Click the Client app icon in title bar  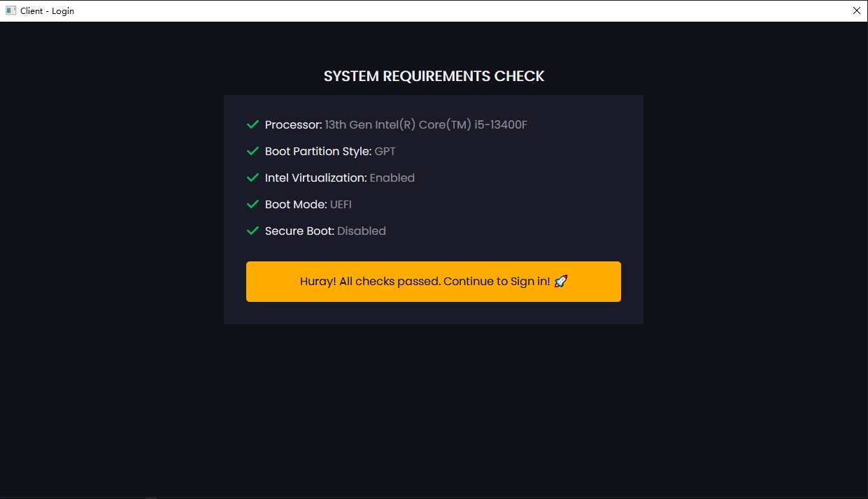click(x=10, y=10)
